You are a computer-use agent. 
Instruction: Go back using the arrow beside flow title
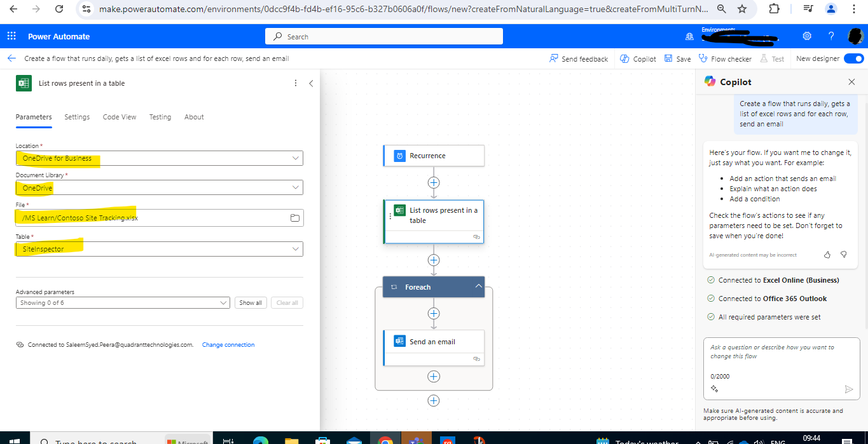pyautogui.click(x=11, y=58)
